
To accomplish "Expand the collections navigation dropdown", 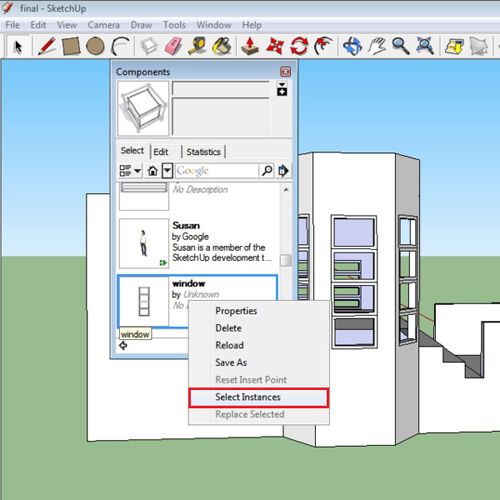I will click(167, 171).
